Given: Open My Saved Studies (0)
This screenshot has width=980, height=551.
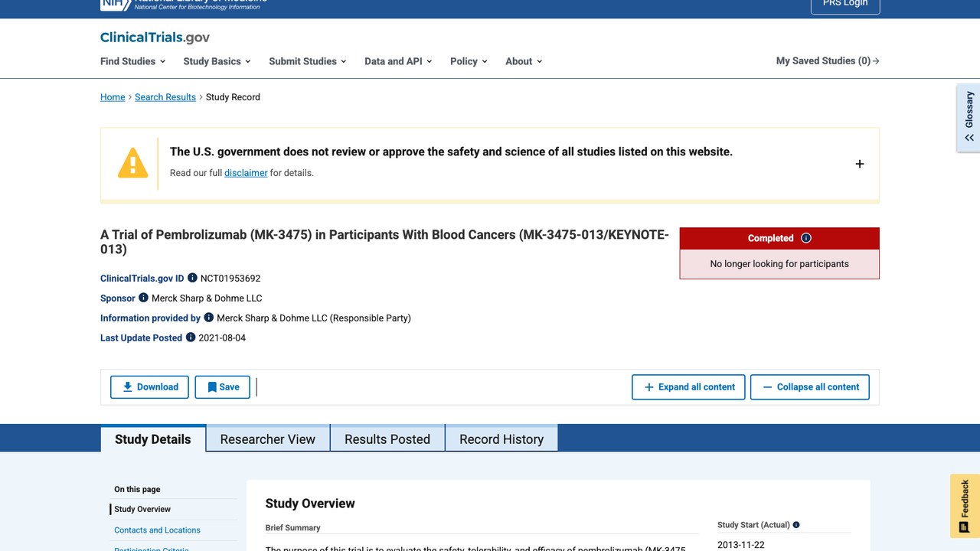Looking at the screenshot, I should 828,61.
